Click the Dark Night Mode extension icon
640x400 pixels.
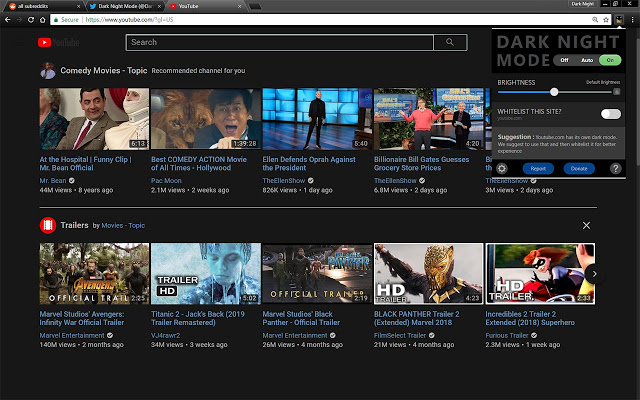click(x=619, y=19)
